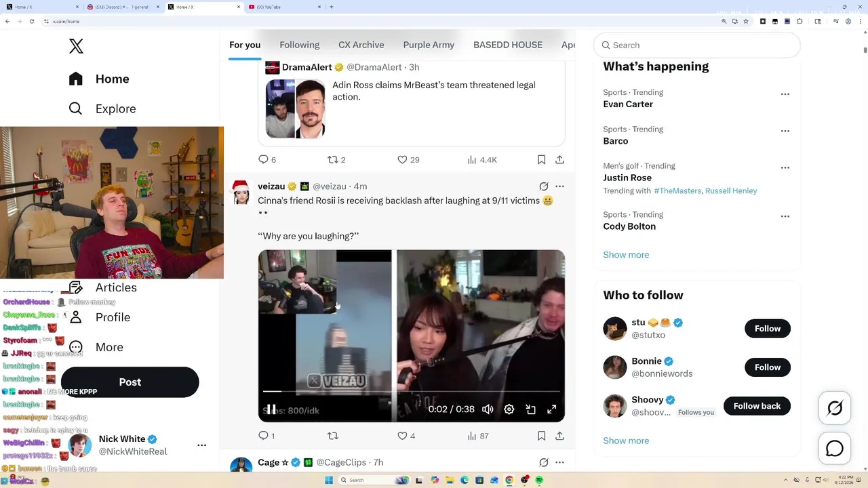
Task: Open options for Evan Carter trend
Action: coord(785,94)
